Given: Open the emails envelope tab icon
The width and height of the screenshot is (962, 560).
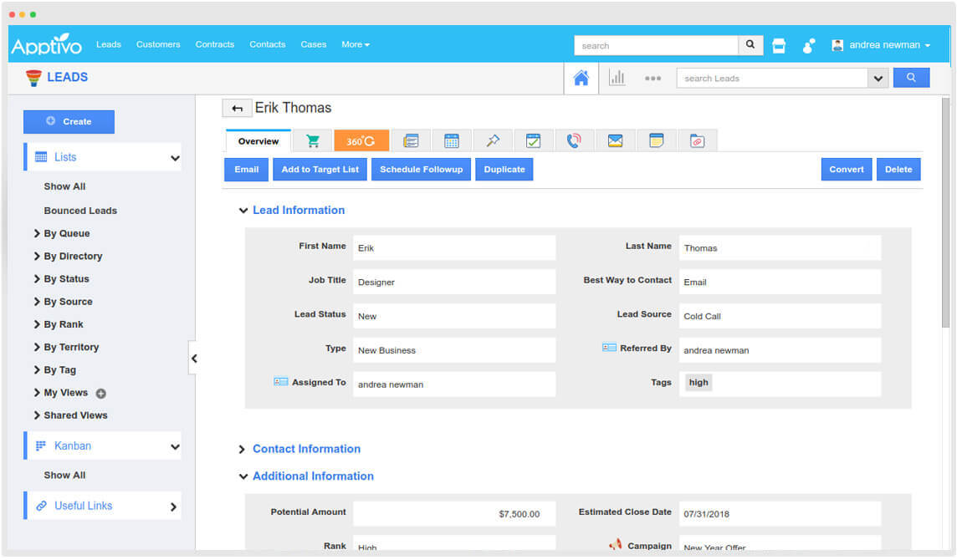Looking at the screenshot, I should click(616, 141).
